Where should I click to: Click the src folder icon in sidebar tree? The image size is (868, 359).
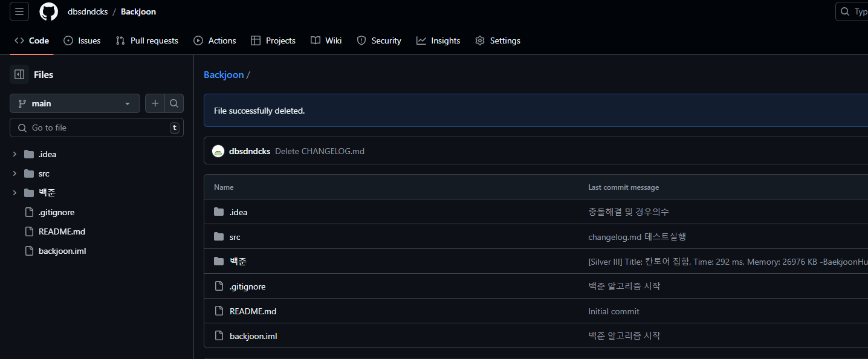coord(29,173)
